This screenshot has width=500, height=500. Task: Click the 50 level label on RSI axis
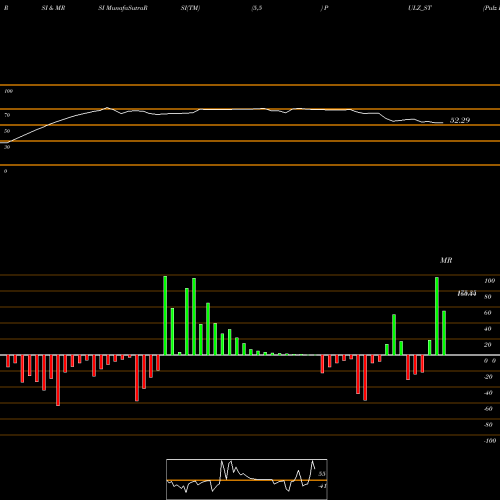click(7, 131)
